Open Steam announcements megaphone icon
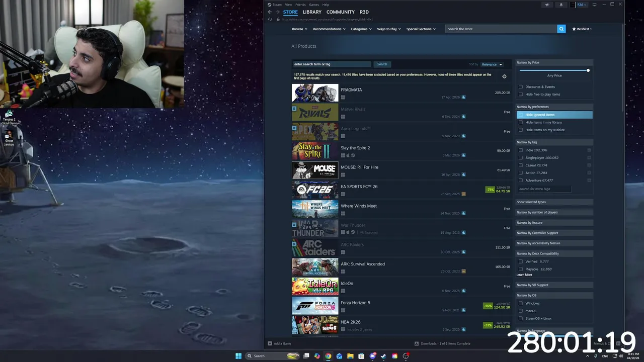The height and width of the screenshot is (362, 644). click(x=547, y=5)
